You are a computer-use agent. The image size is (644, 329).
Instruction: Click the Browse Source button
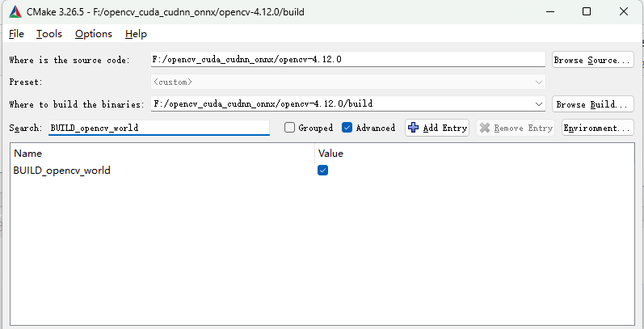[592, 60]
